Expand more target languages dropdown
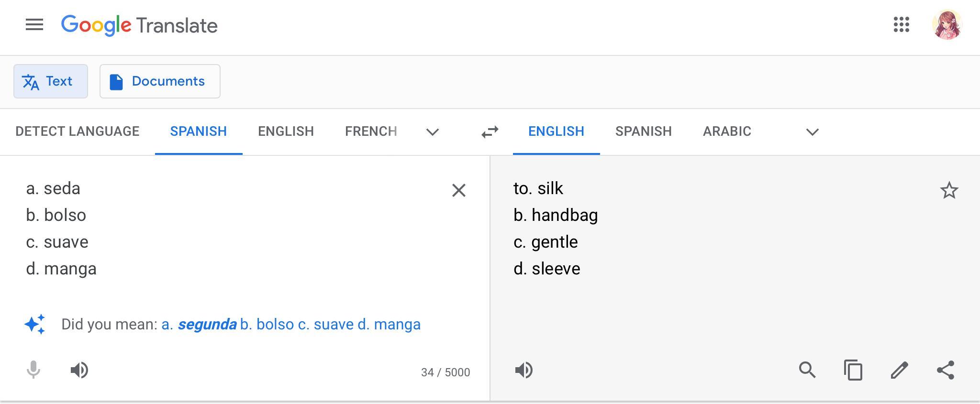 point(812,132)
